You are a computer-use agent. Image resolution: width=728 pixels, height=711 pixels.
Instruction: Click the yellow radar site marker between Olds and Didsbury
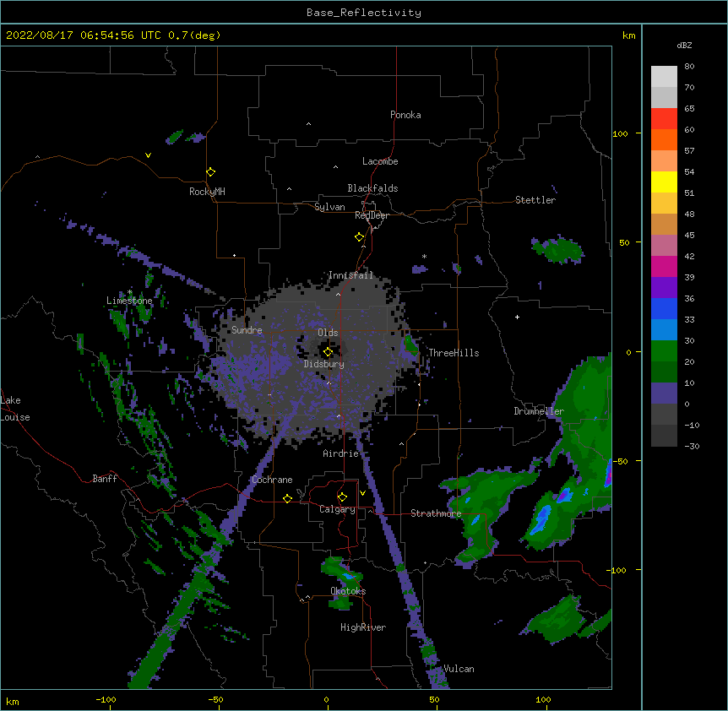click(328, 352)
